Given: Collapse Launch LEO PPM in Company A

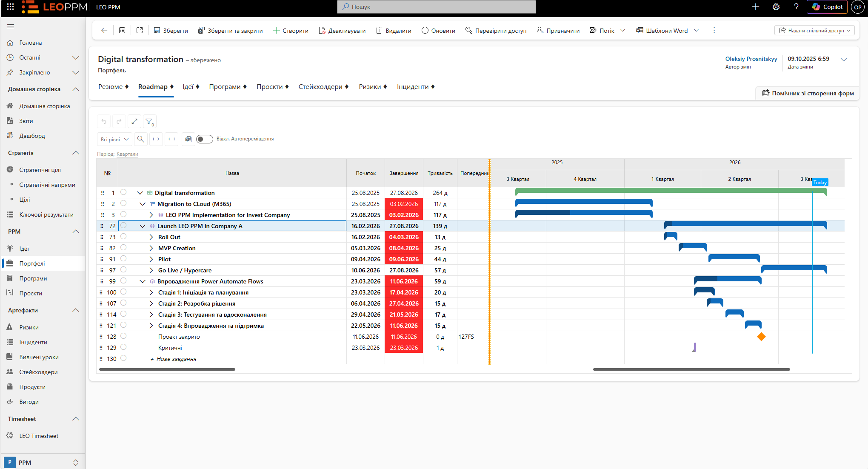Looking at the screenshot, I should pos(143,226).
